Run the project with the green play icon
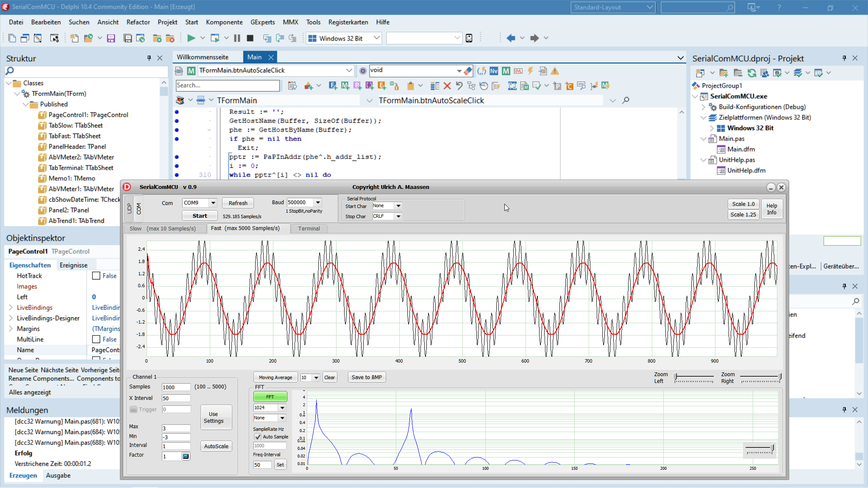The image size is (868, 488). click(x=191, y=38)
